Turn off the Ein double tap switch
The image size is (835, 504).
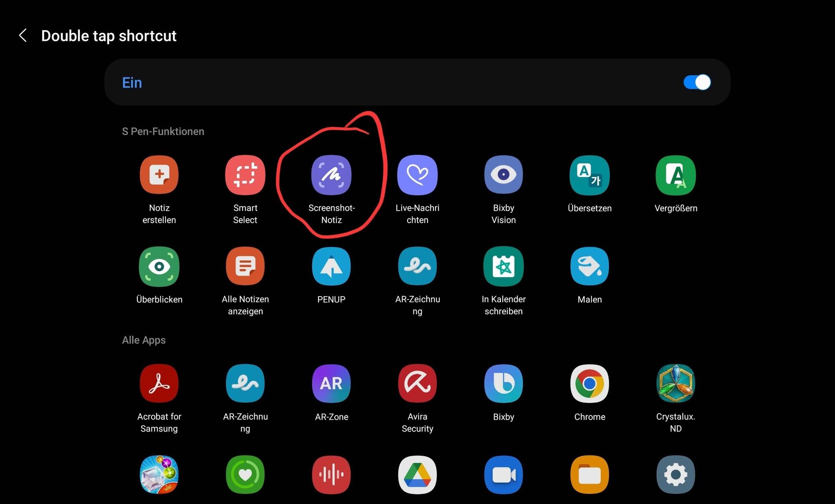[697, 82]
